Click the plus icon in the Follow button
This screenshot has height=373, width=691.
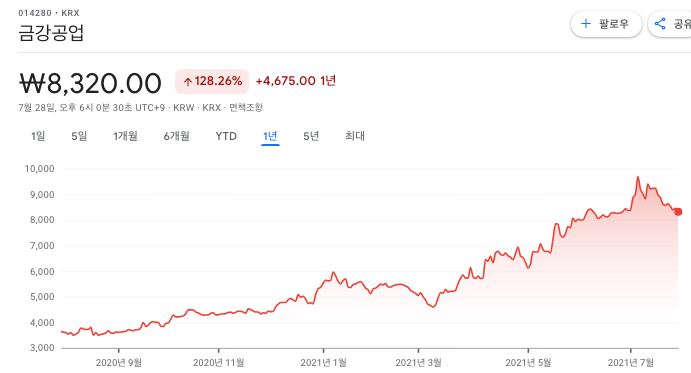click(x=586, y=24)
